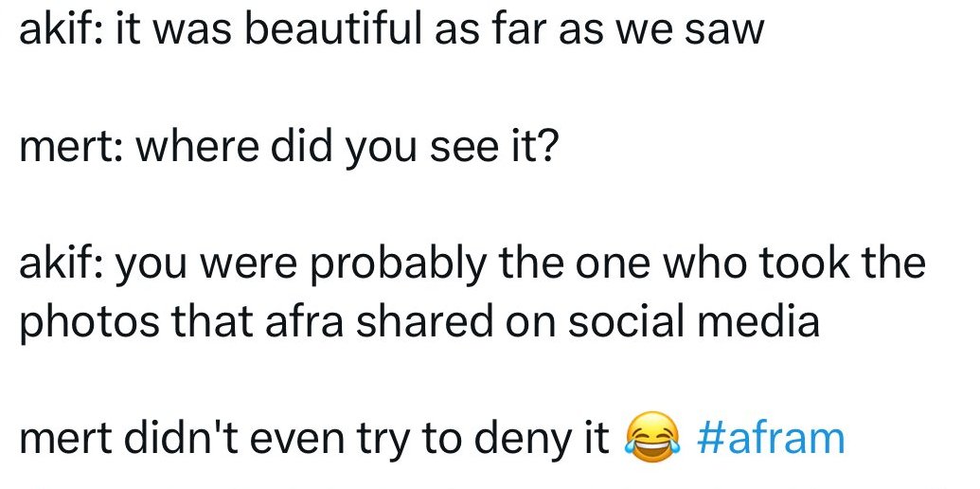
Task: Click 'mert' at the start of the last line
Action: point(60,439)
